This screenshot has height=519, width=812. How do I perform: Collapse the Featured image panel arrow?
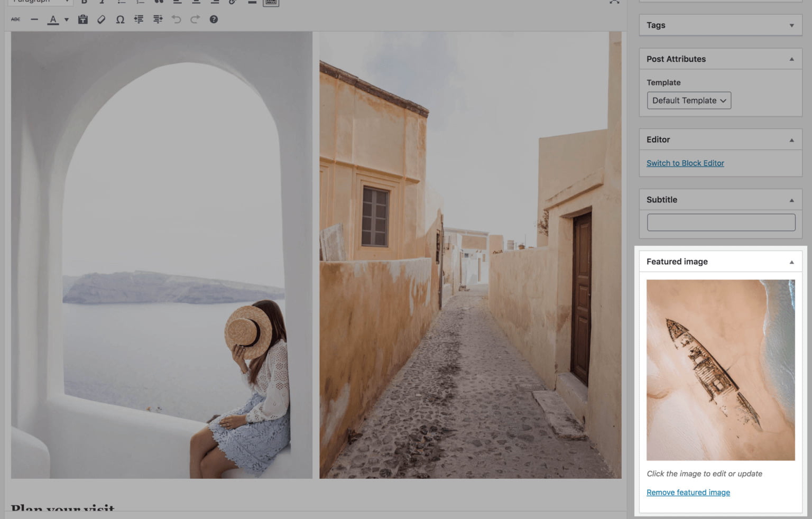pyautogui.click(x=791, y=262)
